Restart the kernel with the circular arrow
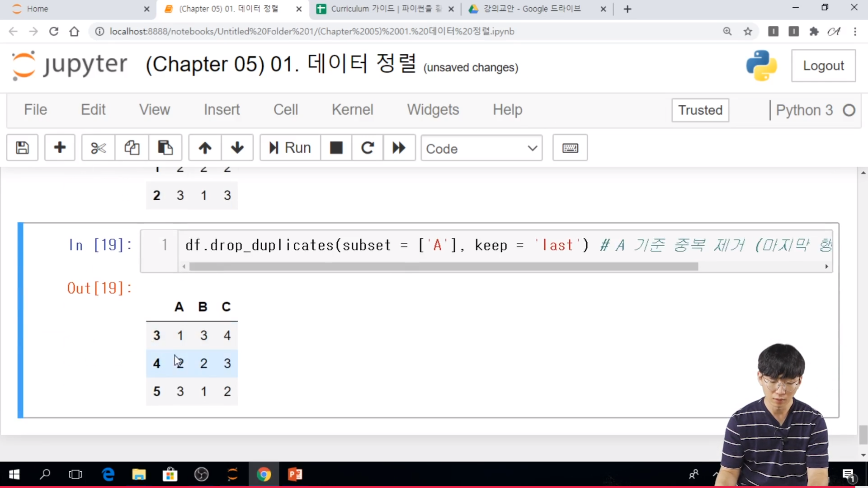This screenshot has height=488, width=868. pyautogui.click(x=367, y=148)
